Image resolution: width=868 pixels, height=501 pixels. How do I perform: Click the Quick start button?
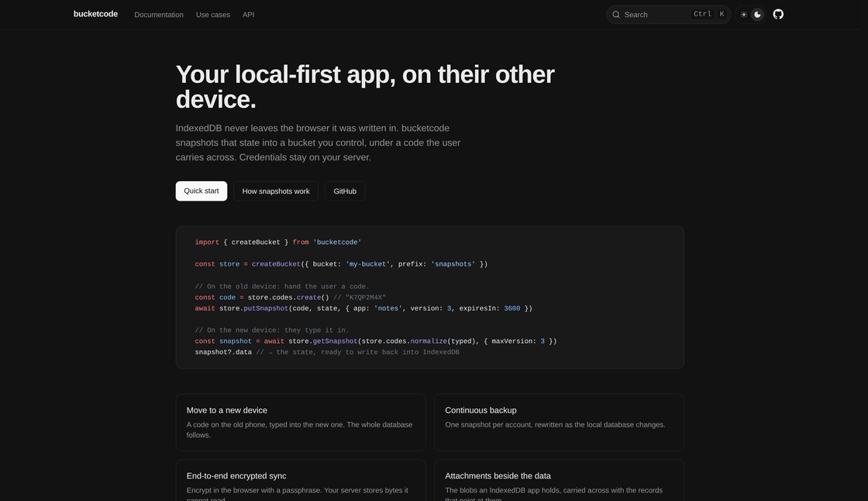(x=201, y=190)
